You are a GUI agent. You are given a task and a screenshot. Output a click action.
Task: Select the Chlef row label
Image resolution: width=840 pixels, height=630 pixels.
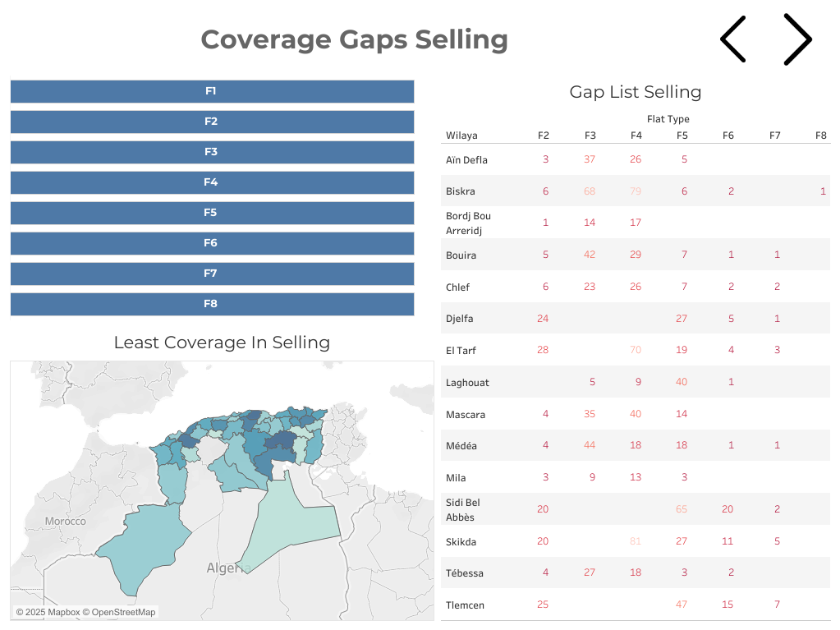click(457, 287)
